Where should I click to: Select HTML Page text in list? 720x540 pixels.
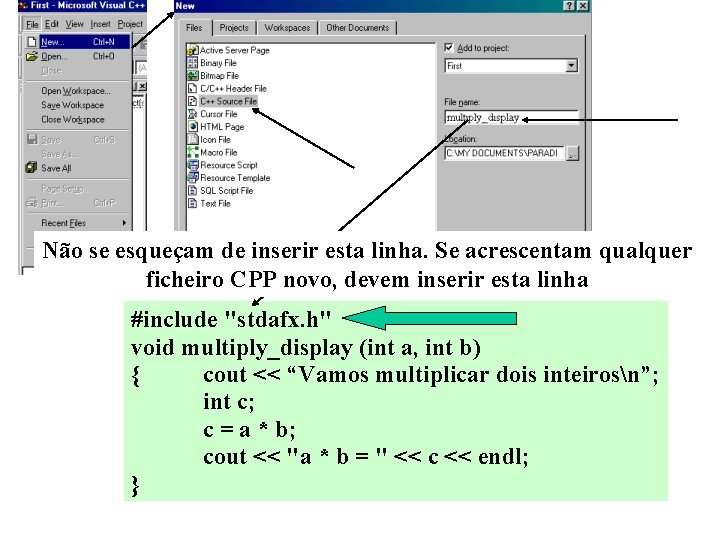(222, 127)
